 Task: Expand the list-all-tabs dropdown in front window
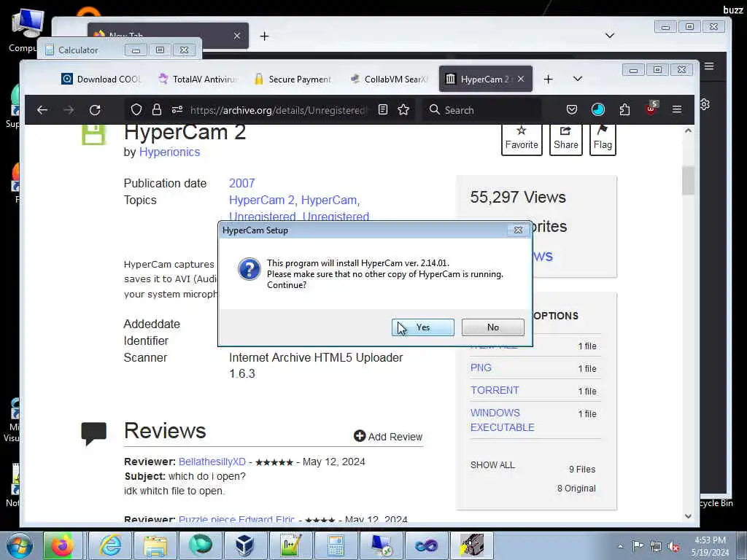[x=578, y=79]
